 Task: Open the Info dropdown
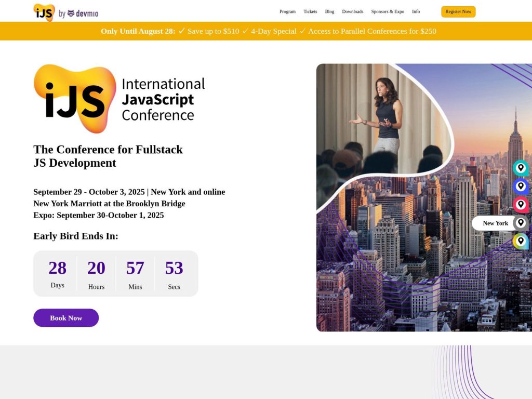coord(416,11)
